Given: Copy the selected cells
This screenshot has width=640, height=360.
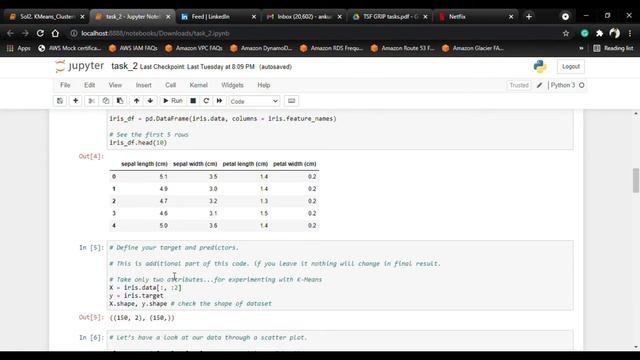Looking at the screenshot, I should 106,101.
